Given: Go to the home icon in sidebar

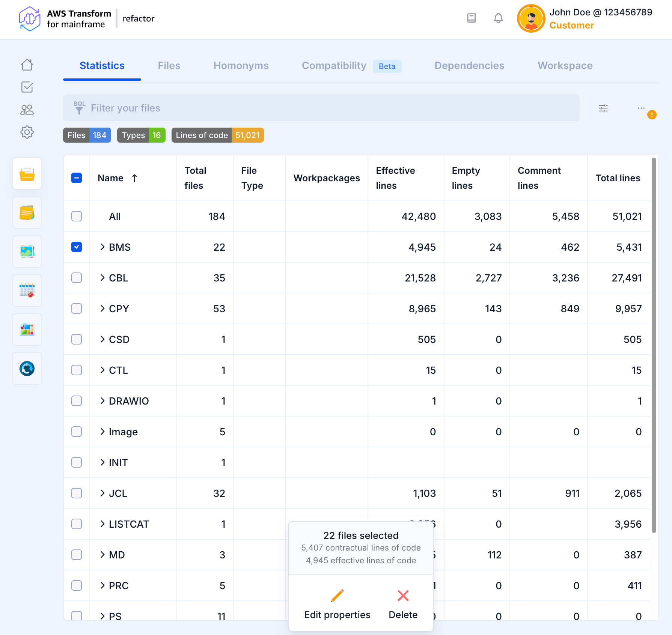Looking at the screenshot, I should click(x=27, y=65).
